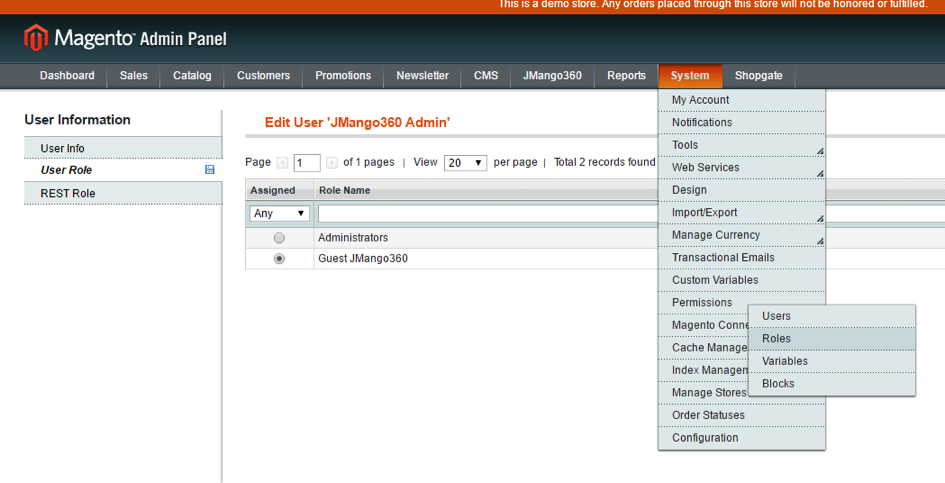Click the Edit User 'JMango360 Admin' heading
Viewport: 945px width, 483px height.
pos(357,122)
